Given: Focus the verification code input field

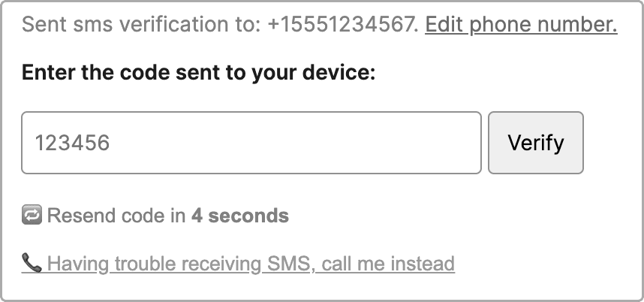Looking at the screenshot, I should 251,143.
